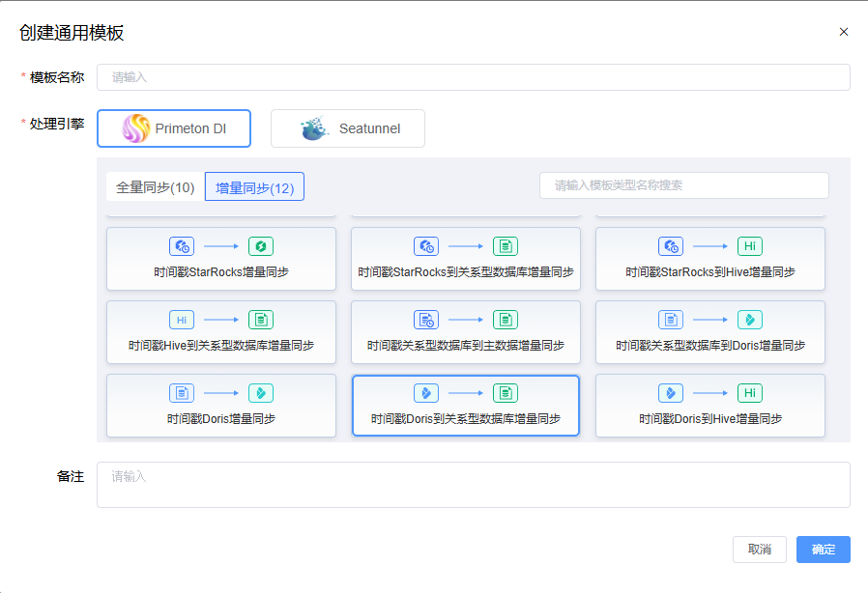Click blue Hi icon on 时间戳Hive到关系型数据库增量同步
This screenshot has height=593, width=868.
coord(182,320)
